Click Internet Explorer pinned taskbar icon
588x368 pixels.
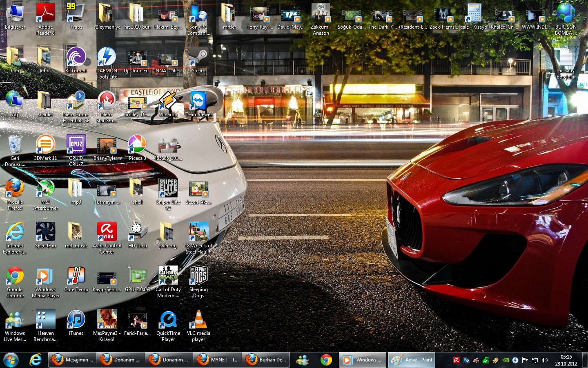36,360
